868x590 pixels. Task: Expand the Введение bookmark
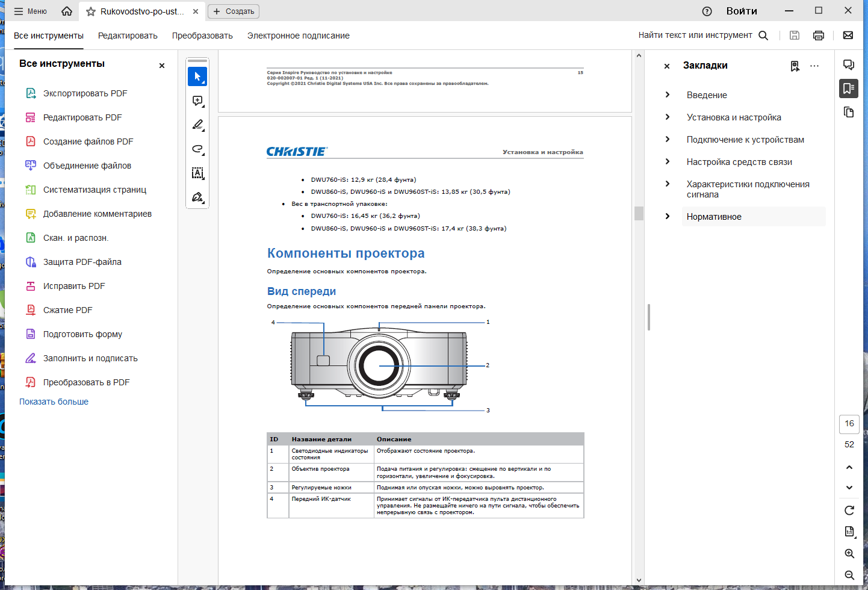[x=668, y=95]
